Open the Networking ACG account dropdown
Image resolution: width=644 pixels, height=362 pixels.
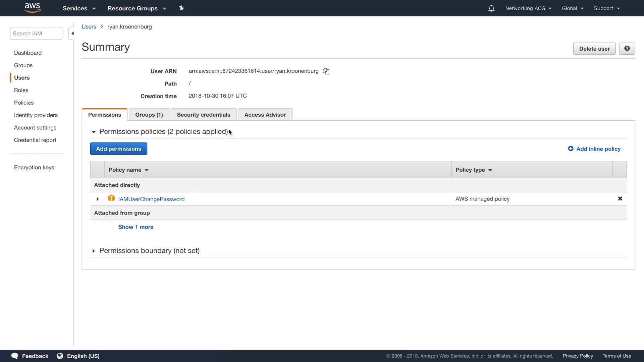point(528,8)
